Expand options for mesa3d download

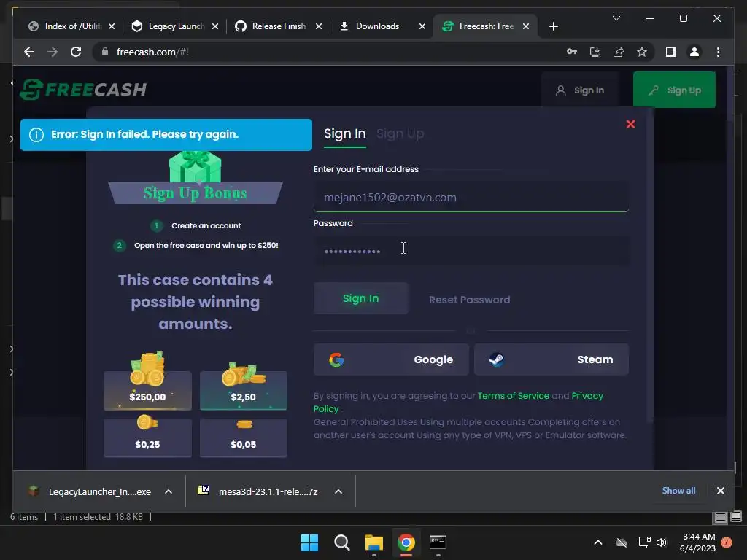click(x=338, y=491)
